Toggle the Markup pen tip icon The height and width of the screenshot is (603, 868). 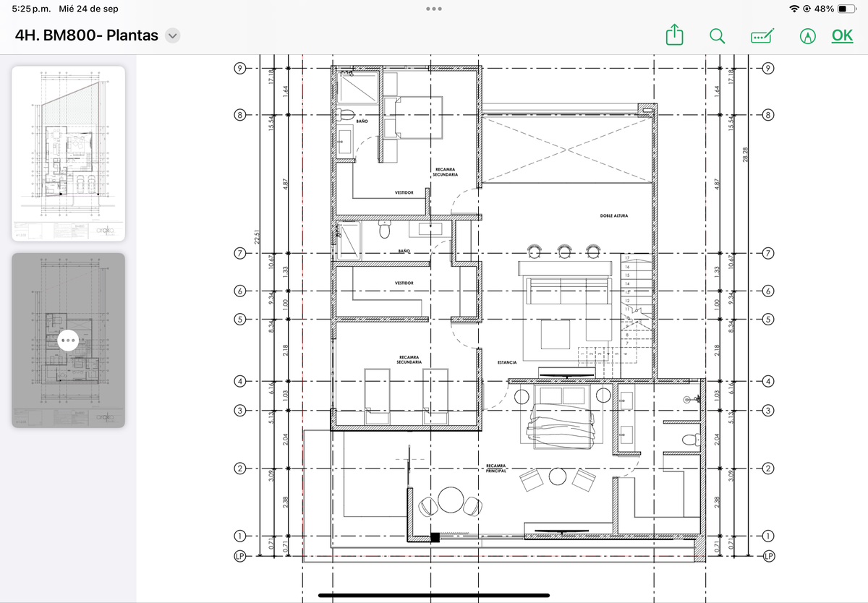click(808, 35)
